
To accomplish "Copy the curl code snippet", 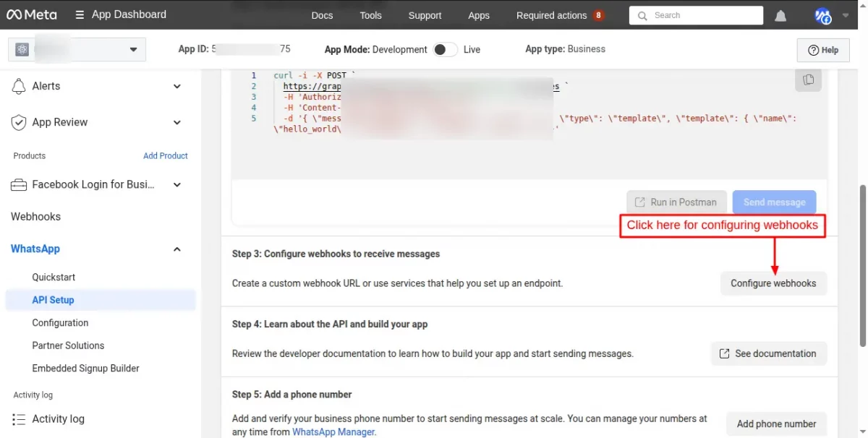I will [x=808, y=80].
